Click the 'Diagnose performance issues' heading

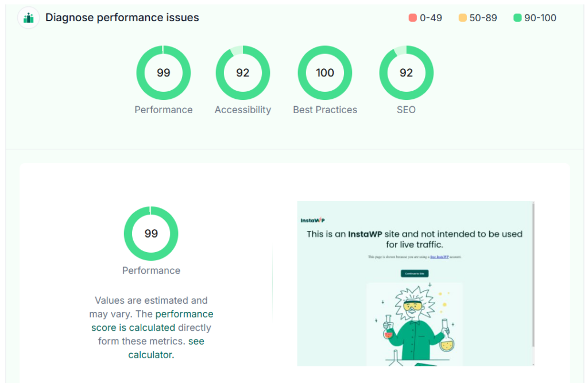(122, 18)
